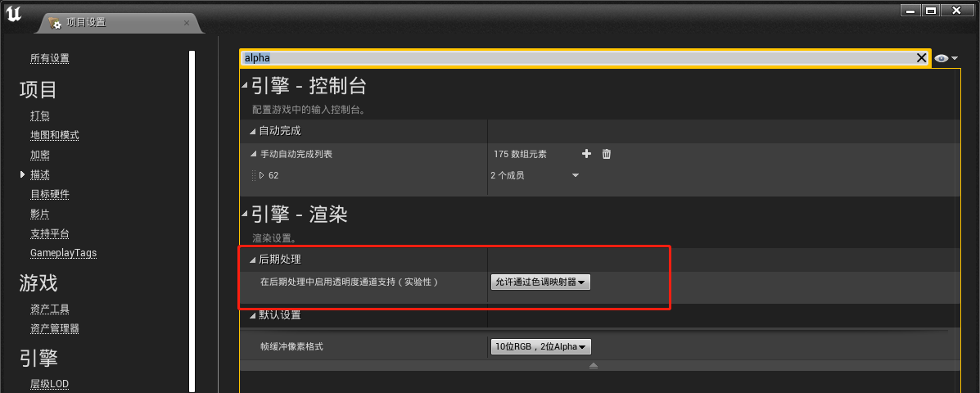Open 地图和模式 settings page

(54, 135)
